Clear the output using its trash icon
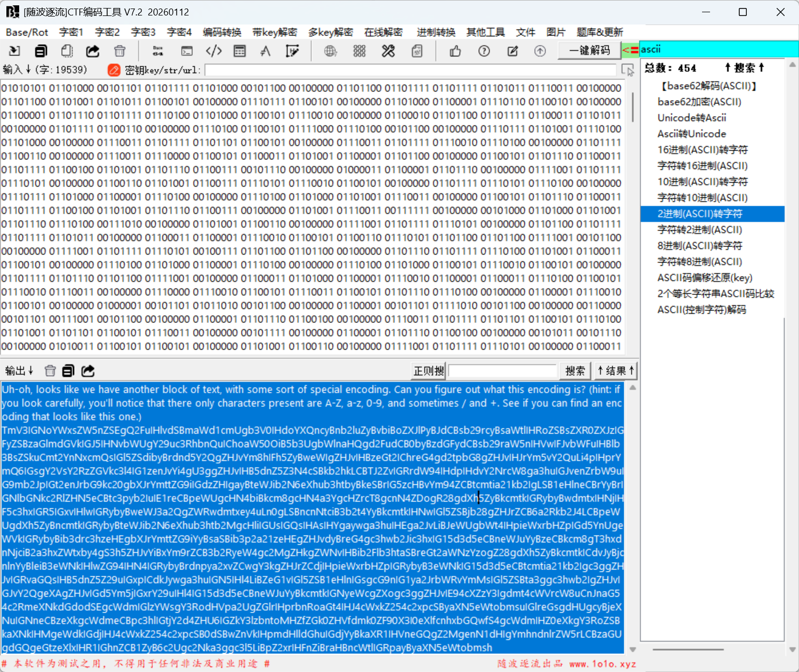This screenshot has height=672, width=799. click(x=50, y=371)
